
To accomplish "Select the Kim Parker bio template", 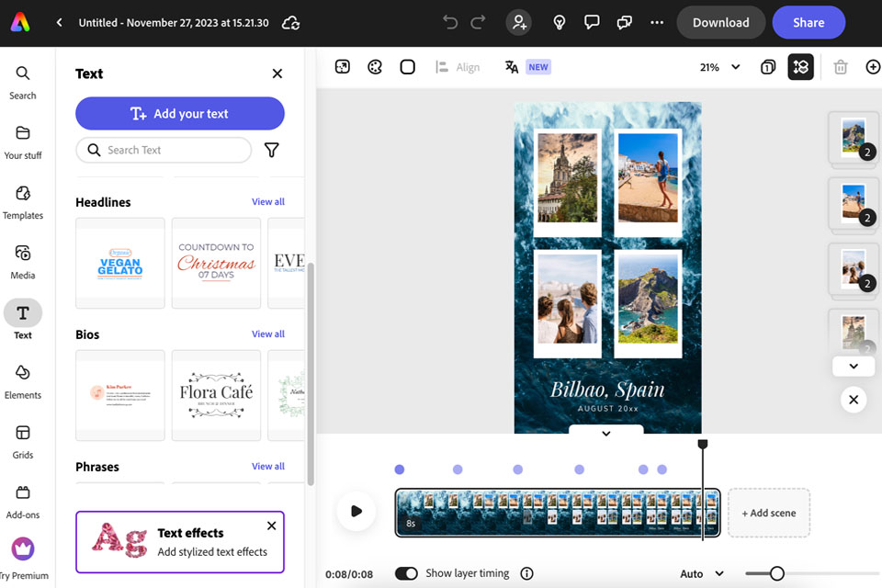I will 120,395.
